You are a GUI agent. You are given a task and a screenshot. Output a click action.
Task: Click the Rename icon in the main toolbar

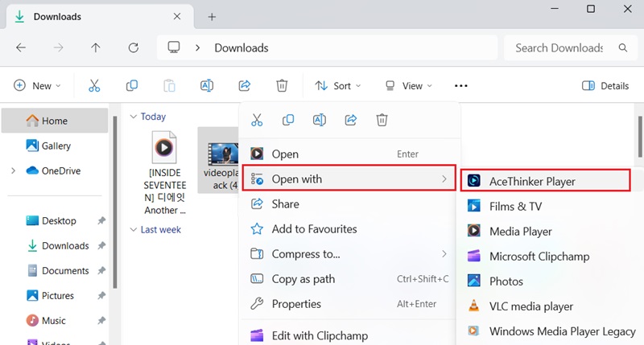(207, 86)
